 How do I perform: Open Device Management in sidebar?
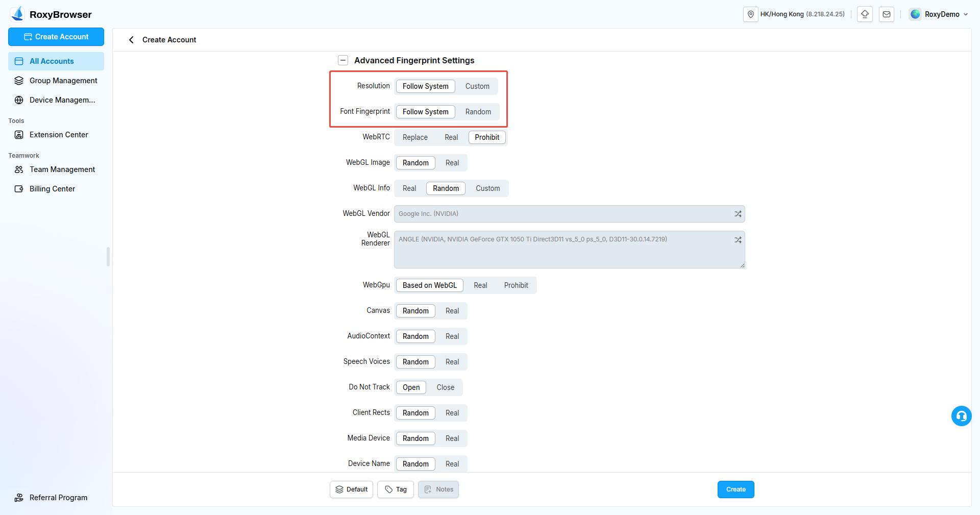coord(56,100)
